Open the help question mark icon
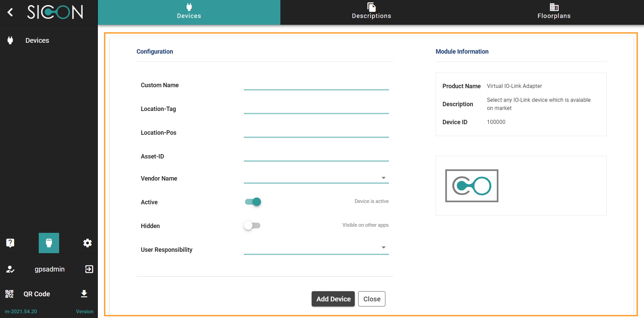The width and height of the screenshot is (644, 318). coord(10,243)
